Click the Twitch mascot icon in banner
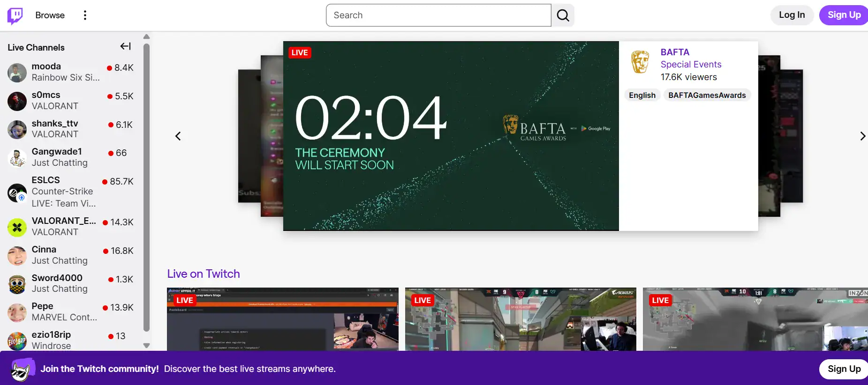 (23, 370)
